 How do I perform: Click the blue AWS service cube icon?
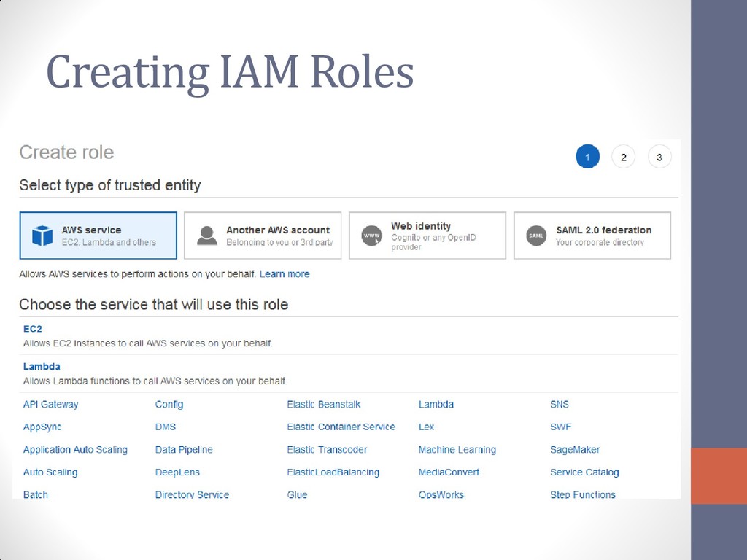pyautogui.click(x=42, y=236)
